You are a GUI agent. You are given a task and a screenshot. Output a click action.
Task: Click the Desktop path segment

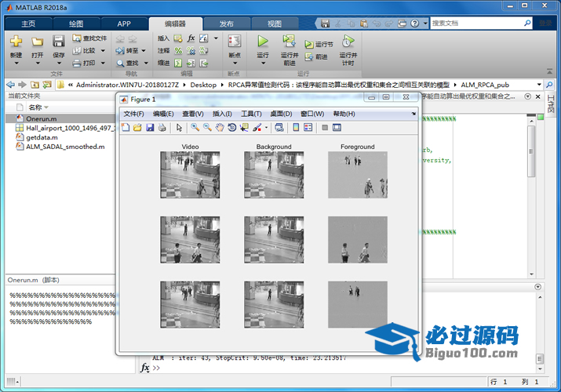pos(203,85)
